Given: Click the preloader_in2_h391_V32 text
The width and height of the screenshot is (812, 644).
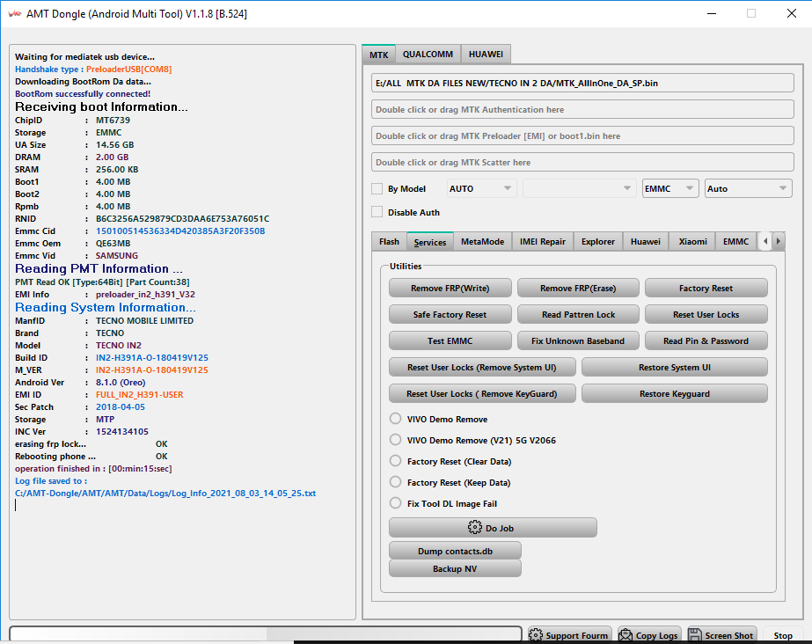Looking at the screenshot, I should click(145, 294).
